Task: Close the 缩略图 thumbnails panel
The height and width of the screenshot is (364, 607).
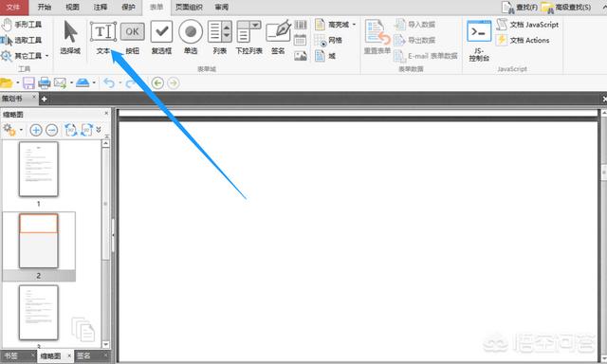Action: click(106, 113)
